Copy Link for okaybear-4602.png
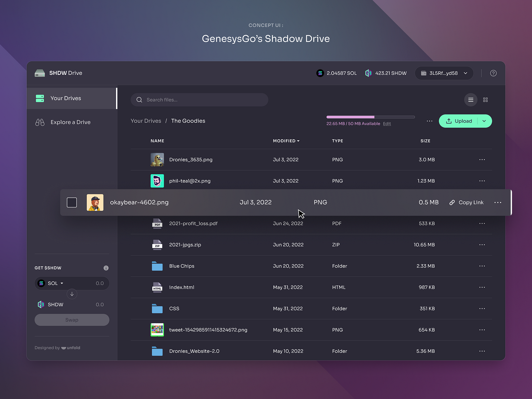This screenshot has height=399, width=532. point(466,202)
